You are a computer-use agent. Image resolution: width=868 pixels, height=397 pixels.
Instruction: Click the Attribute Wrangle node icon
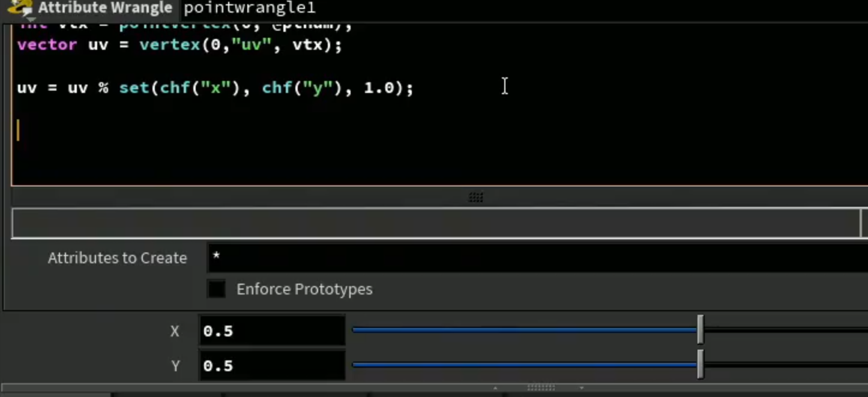(19, 8)
